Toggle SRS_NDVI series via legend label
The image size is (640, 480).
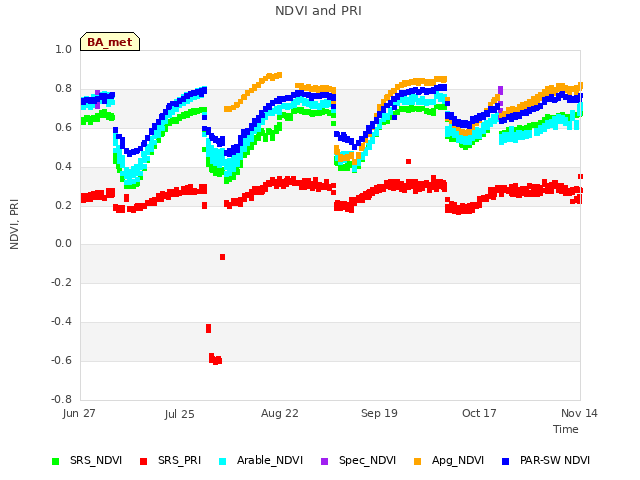tap(96, 460)
